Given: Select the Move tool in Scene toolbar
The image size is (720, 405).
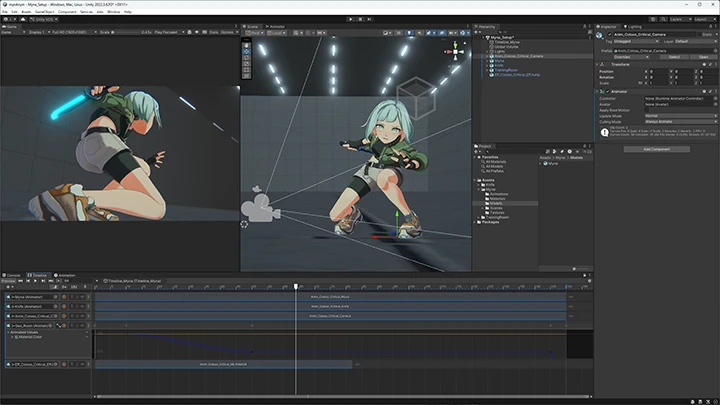Looking at the screenshot, I should point(247,52).
